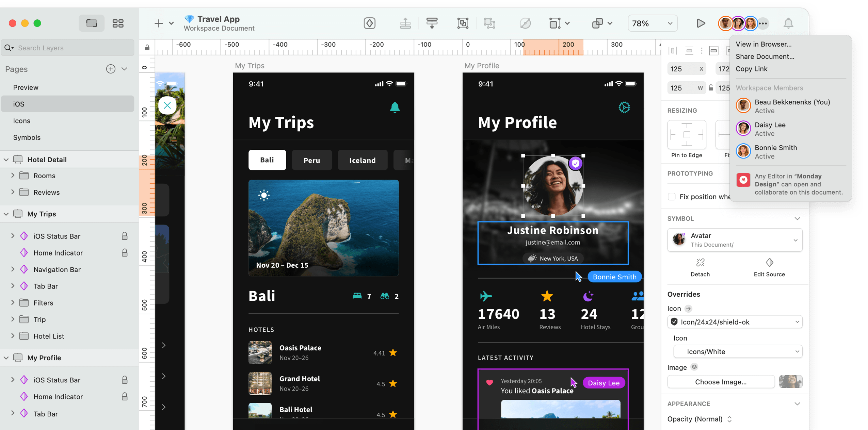Screen dimensions: 868x430
Task: Open the Icons/White override dropdown
Action: 738,351
